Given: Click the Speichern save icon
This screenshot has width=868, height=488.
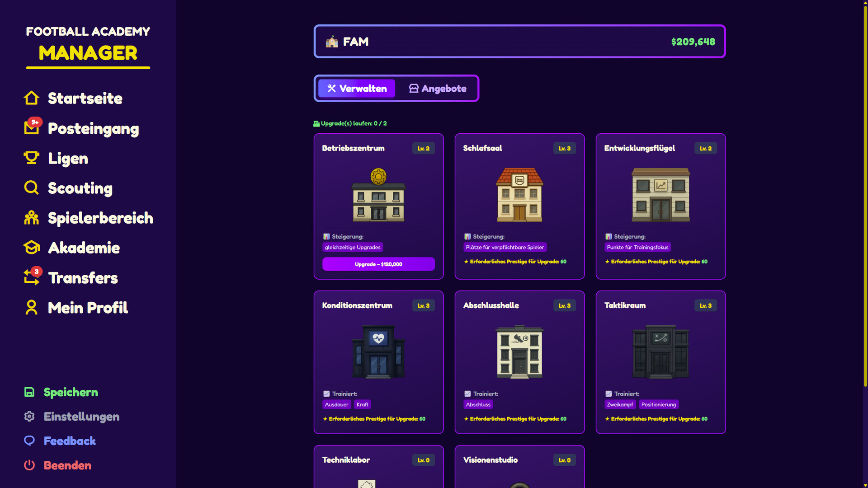Looking at the screenshot, I should point(29,392).
